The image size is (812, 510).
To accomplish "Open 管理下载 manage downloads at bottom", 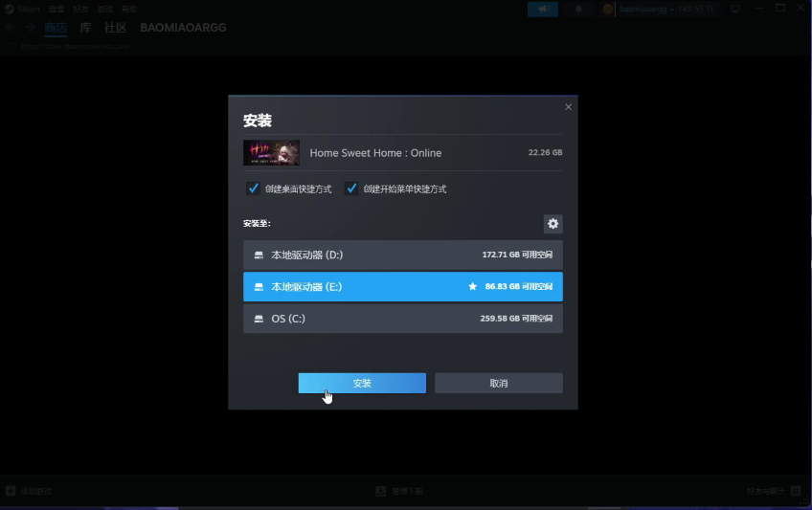I will point(399,491).
